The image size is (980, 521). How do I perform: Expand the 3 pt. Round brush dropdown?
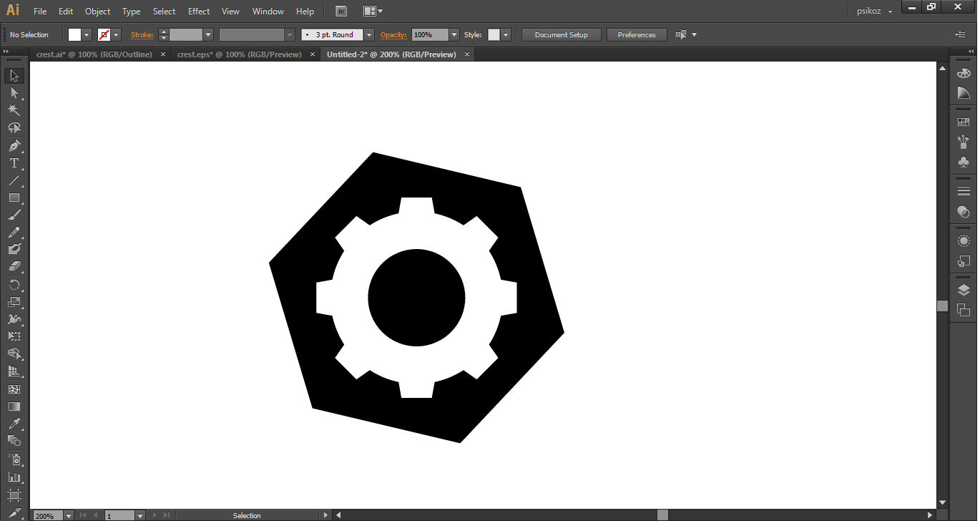click(369, 35)
